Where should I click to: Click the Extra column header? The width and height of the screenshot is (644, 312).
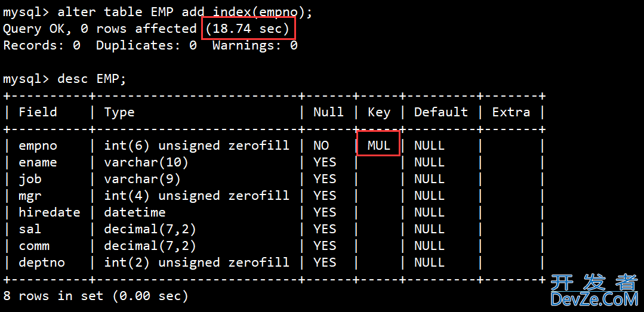(511, 112)
